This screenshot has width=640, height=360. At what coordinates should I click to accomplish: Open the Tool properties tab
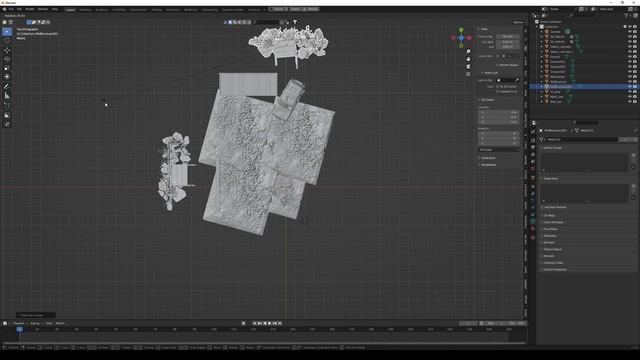(533, 131)
